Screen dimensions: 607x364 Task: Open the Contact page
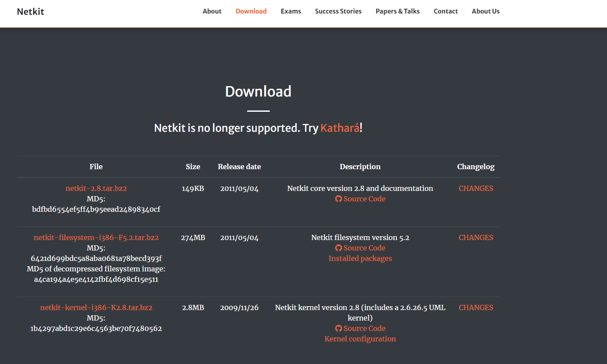pos(446,11)
